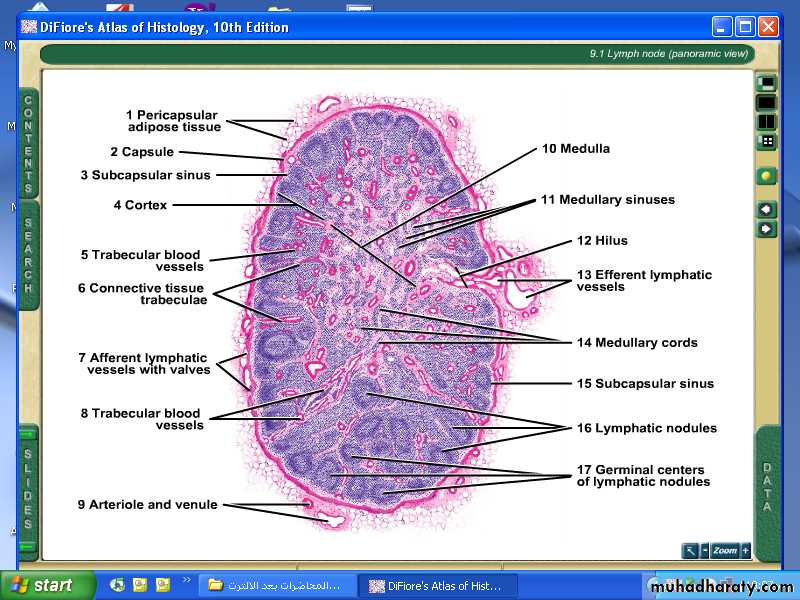This screenshot has width=800, height=600.
Task: Select the split two-pane view icon
Action: click(767, 122)
